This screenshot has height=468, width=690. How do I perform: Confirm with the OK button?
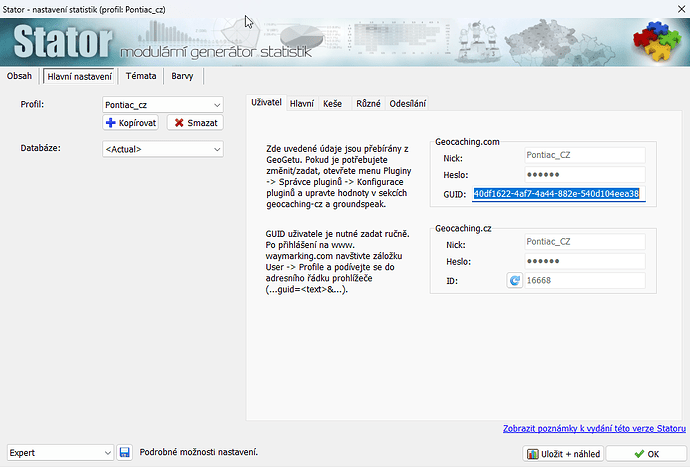(646, 454)
